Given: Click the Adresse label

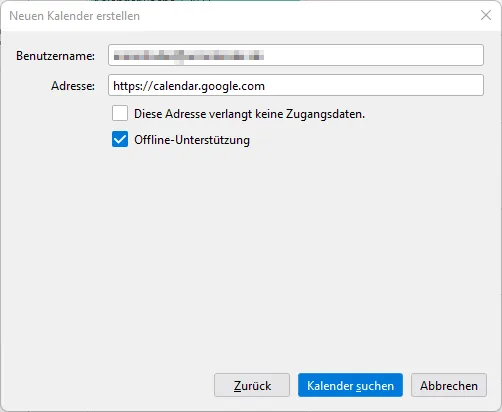Looking at the screenshot, I should (73, 86).
